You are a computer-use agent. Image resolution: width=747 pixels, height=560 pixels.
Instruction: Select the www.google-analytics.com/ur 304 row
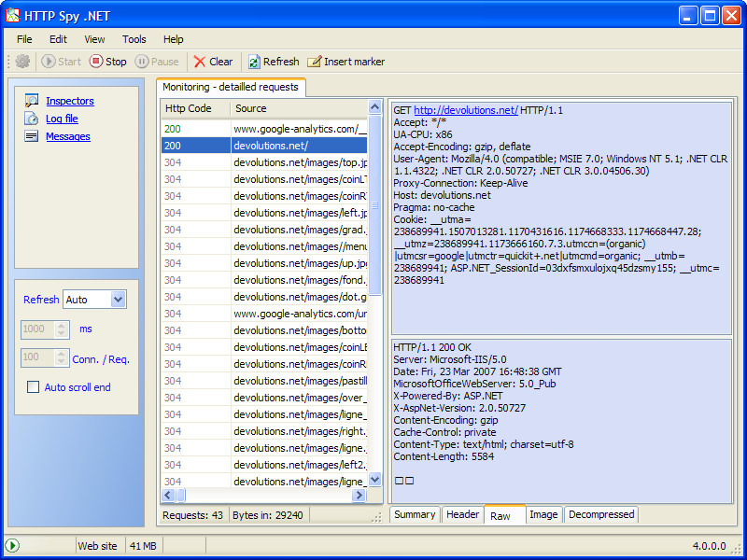[x=264, y=314]
